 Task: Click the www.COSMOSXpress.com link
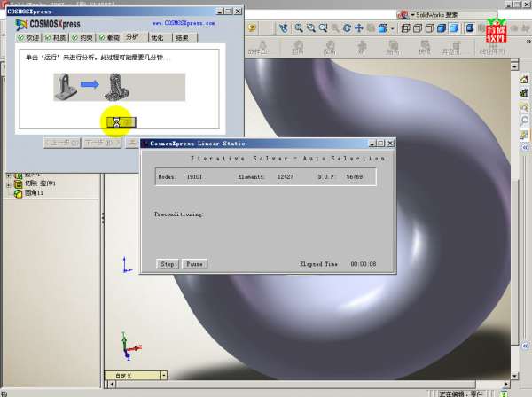[183, 24]
